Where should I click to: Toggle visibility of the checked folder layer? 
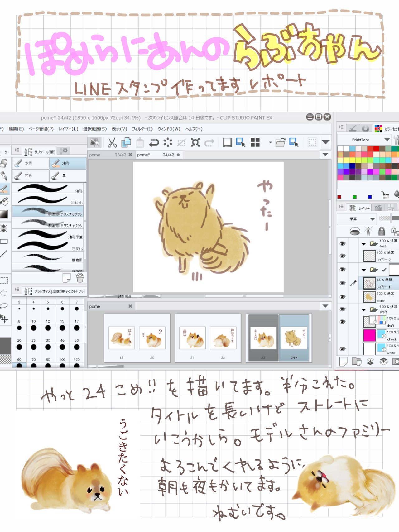(x=342, y=269)
